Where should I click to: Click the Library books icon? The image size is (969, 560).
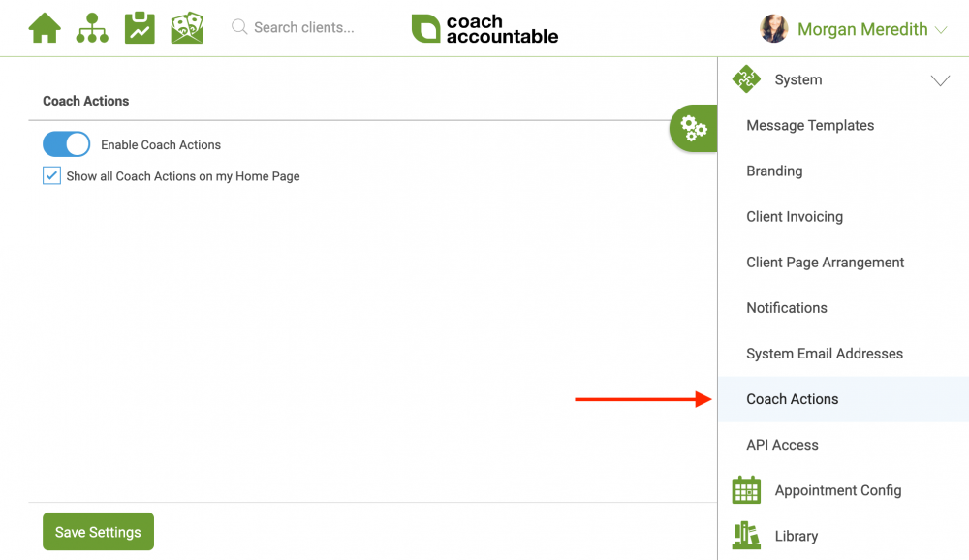click(x=746, y=535)
